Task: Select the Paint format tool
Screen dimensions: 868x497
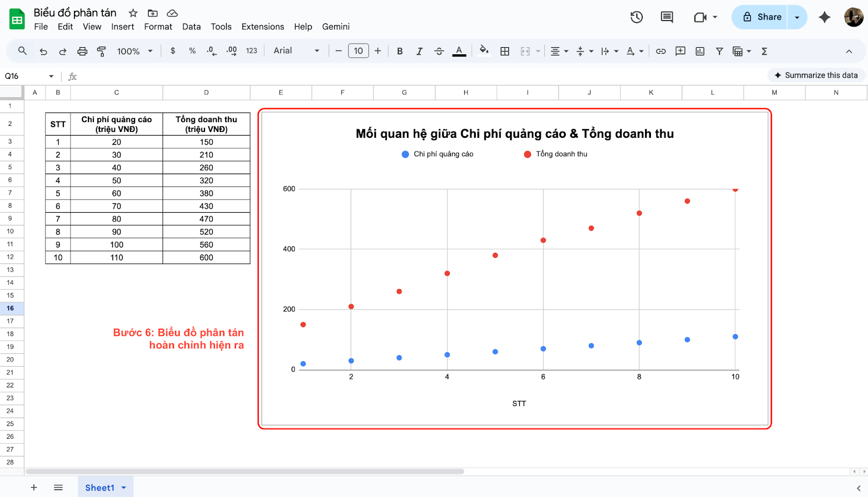Action: pos(101,51)
